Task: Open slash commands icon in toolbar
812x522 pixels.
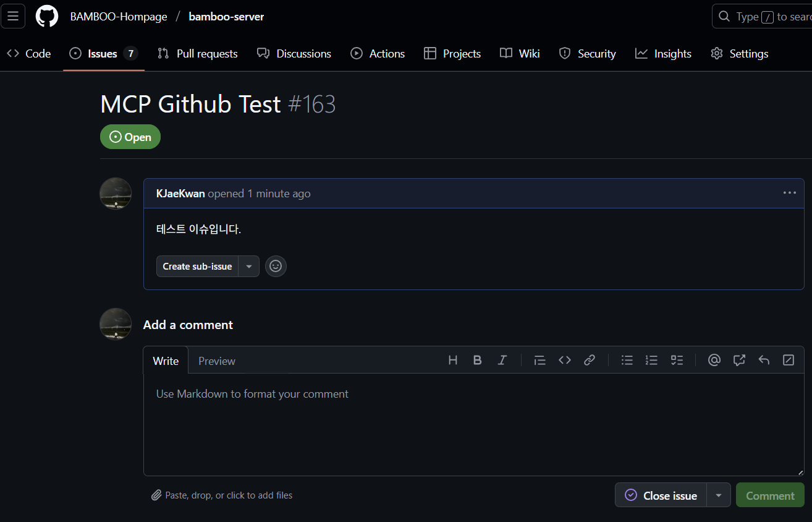Action: coord(789,360)
